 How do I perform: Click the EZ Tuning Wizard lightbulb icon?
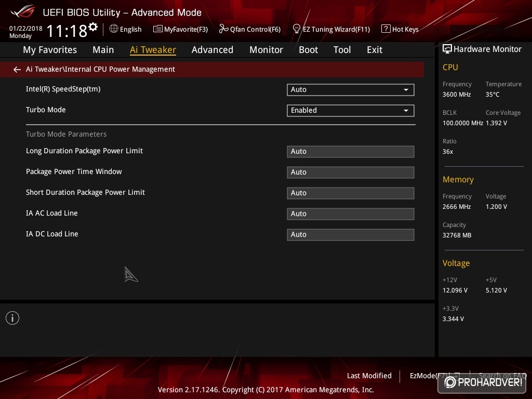[x=296, y=29]
